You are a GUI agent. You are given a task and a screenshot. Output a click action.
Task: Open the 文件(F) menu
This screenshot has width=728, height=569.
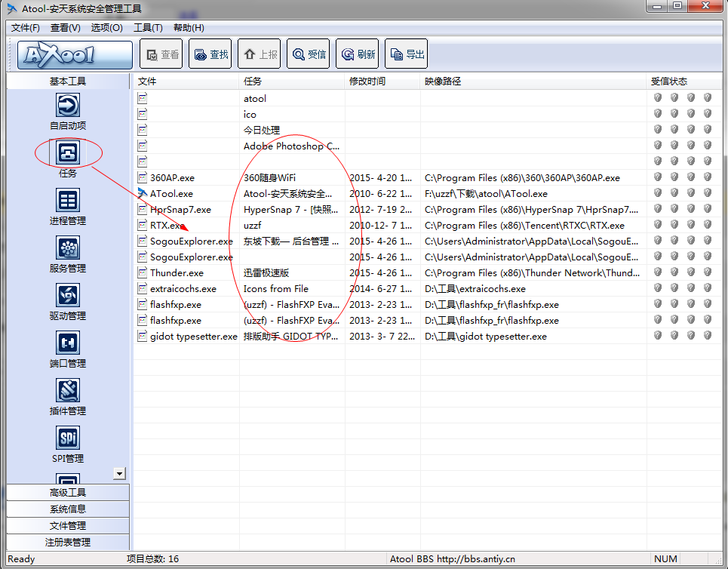pos(26,28)
